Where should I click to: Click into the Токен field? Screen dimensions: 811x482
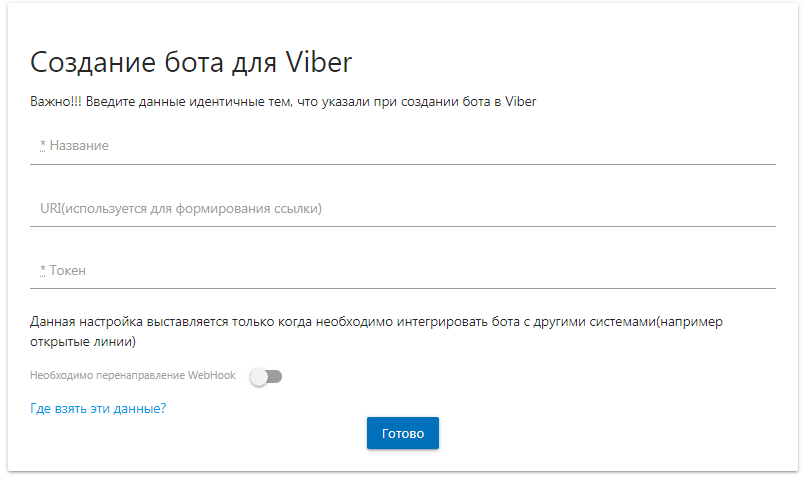pyautogui.click(x=402, y=271)
